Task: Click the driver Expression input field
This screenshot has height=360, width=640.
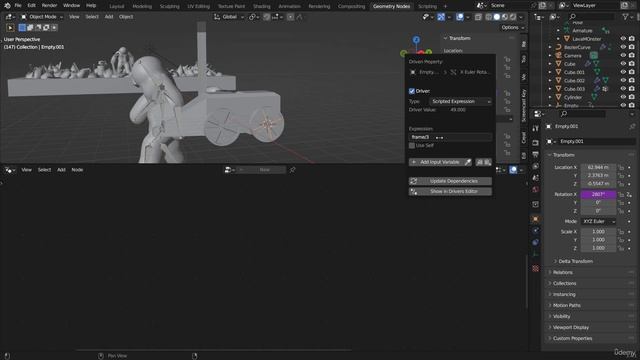Action: pos(450,137)
